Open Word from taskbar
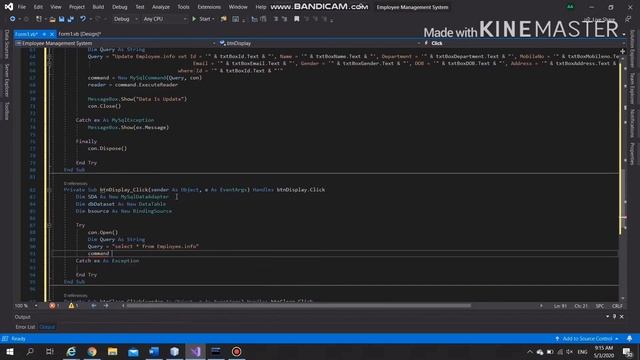Screen dimensions: 640x360 tap(154, 351)
